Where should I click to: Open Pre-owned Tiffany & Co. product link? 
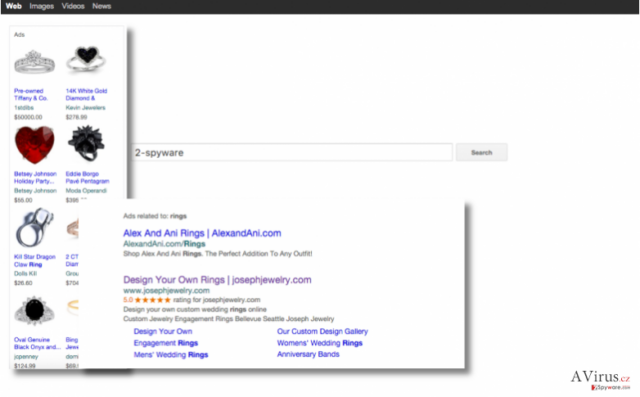click(31, 94)
